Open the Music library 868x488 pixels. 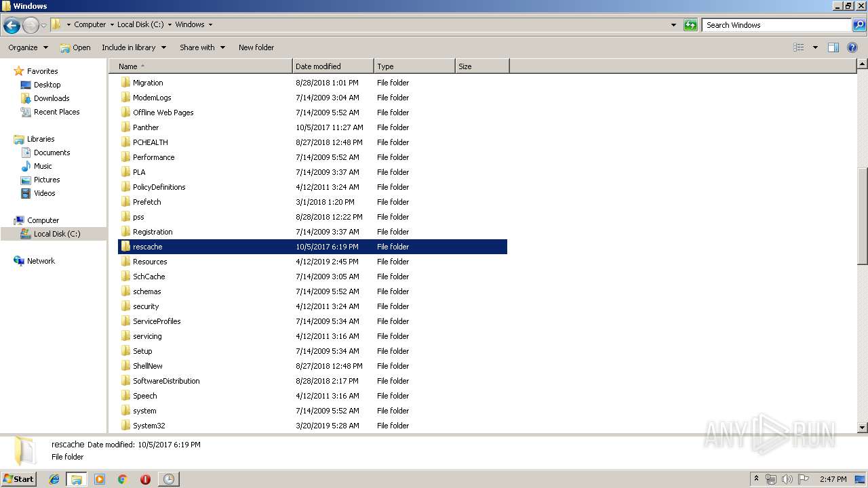(43, 166)
